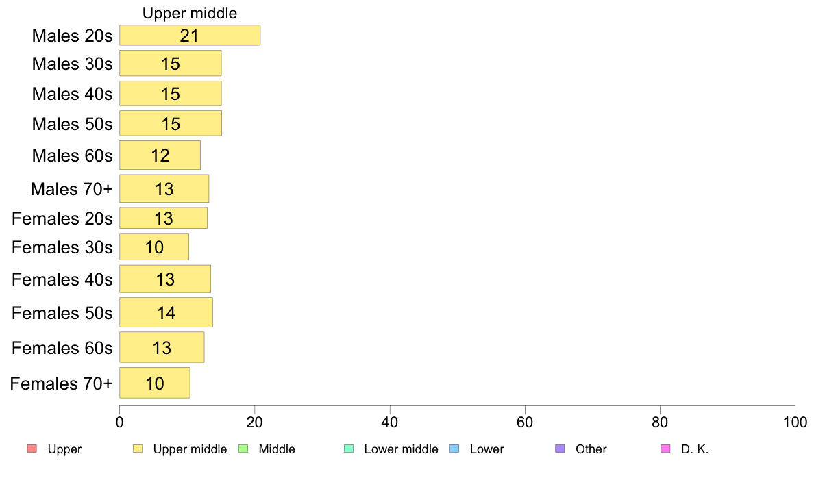Screen dimensions: 814x504
Task: Click the Males 30s row label
Action: click(72, 64)
